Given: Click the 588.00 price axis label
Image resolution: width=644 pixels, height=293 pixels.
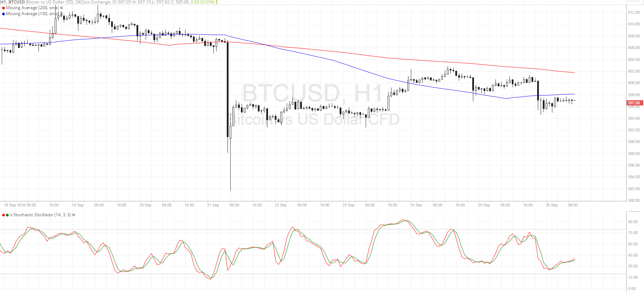Looking at the screenshot, I should click(634, 154).
